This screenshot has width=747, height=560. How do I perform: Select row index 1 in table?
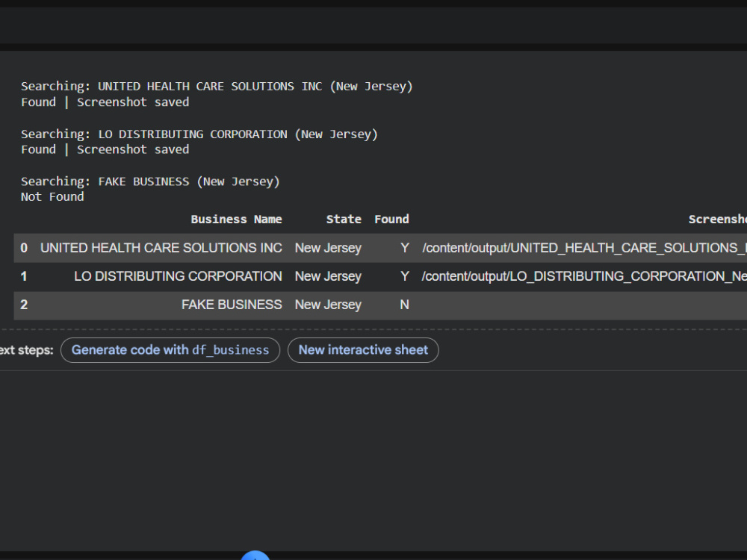point(24,276)
